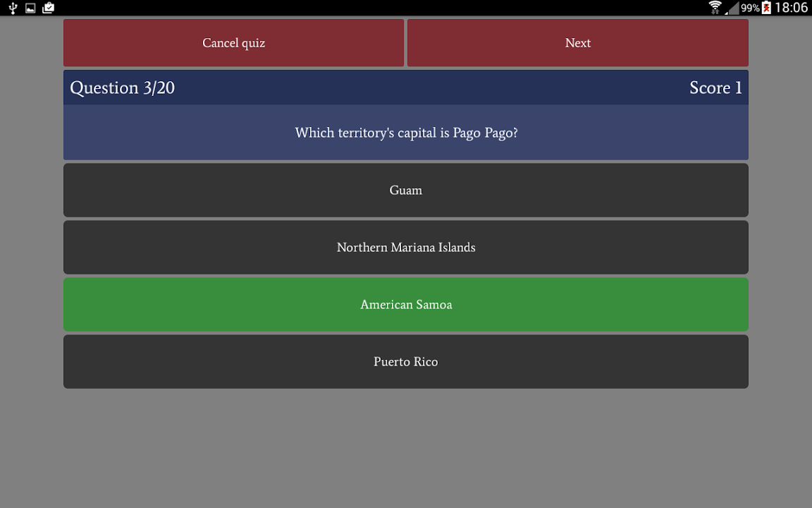The image size is (812, 508).
Task: Tap the cellular signal strength icon
Action: coord(732,8)
